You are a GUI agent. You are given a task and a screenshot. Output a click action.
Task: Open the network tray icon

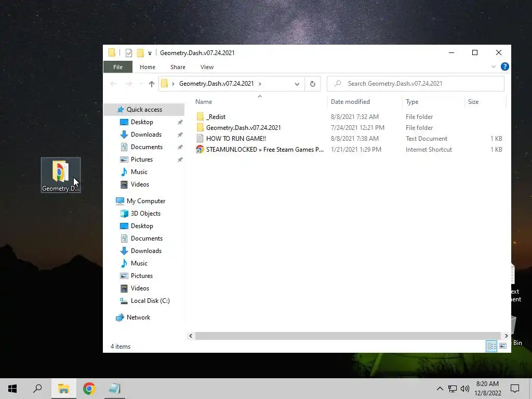(453, 389)
